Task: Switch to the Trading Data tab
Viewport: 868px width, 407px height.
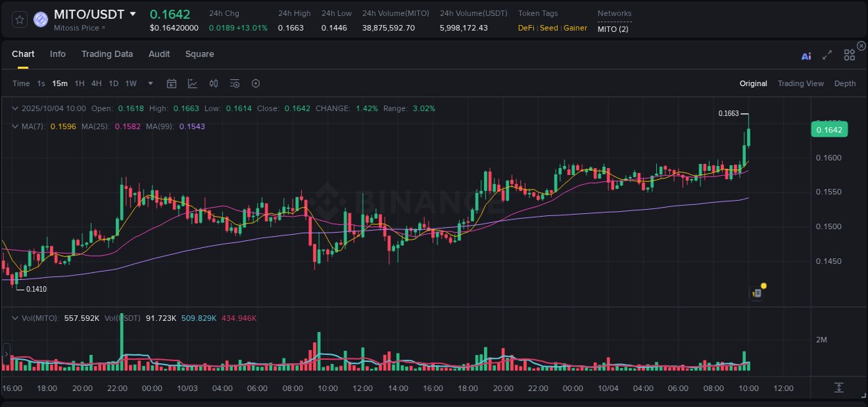Action: coord(107,54)
